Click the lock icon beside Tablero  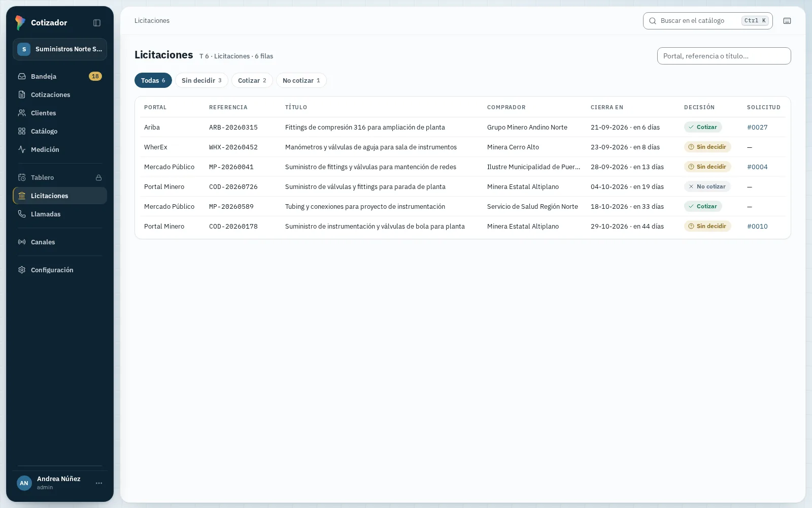(99, 177)
